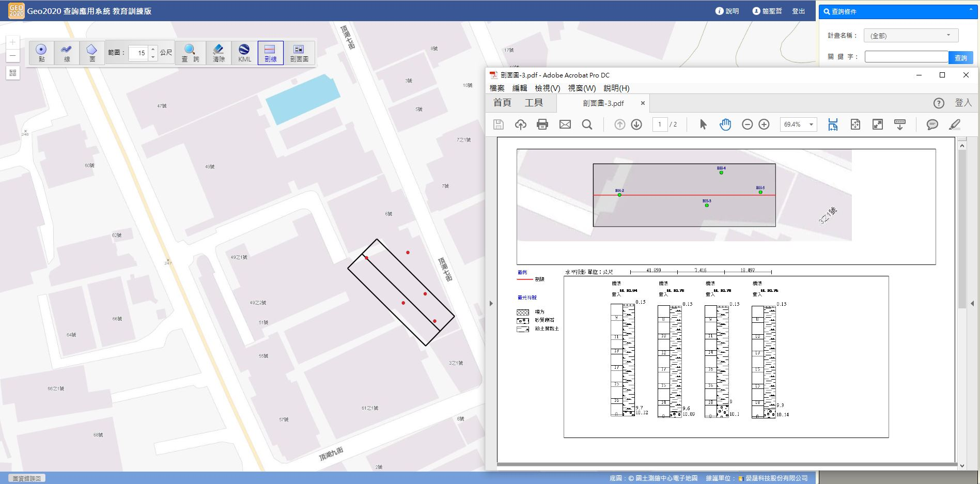
Task: Select the point (點) query tool
Action: point(41,53)
